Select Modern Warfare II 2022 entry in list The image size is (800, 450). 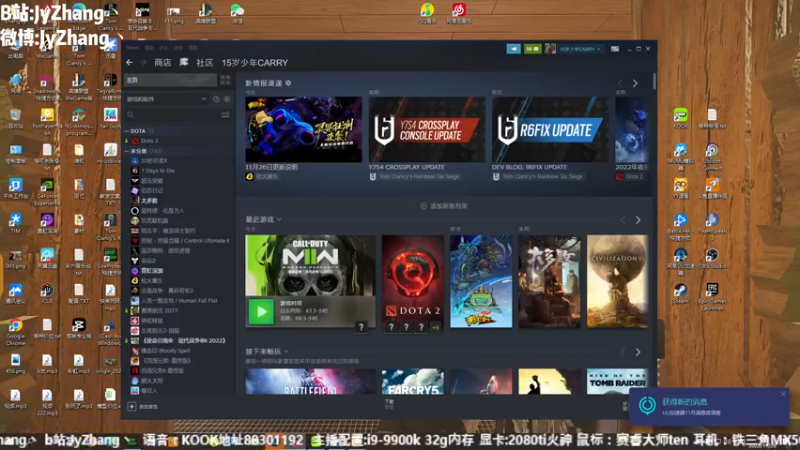tap(179, 340)
